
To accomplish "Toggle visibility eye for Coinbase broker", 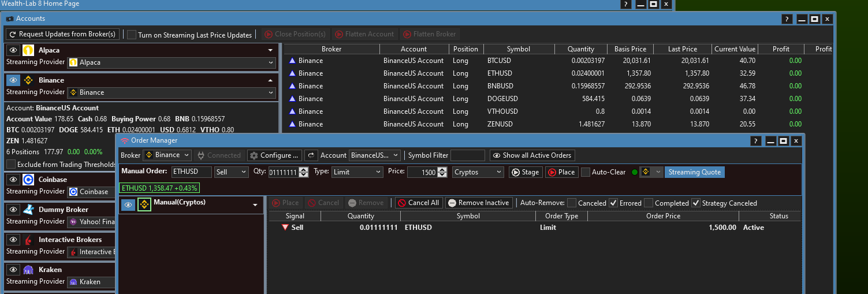I will 13,180.
